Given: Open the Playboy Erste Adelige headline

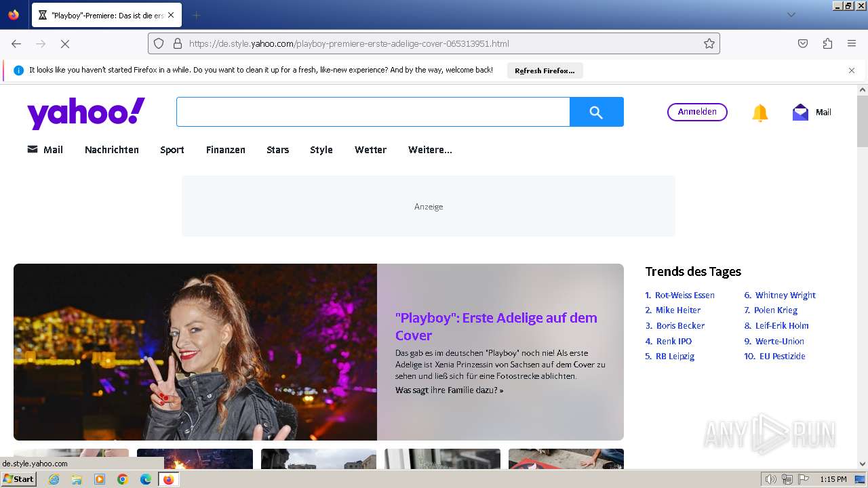Looking at the screenshot, I should [496, 327].
